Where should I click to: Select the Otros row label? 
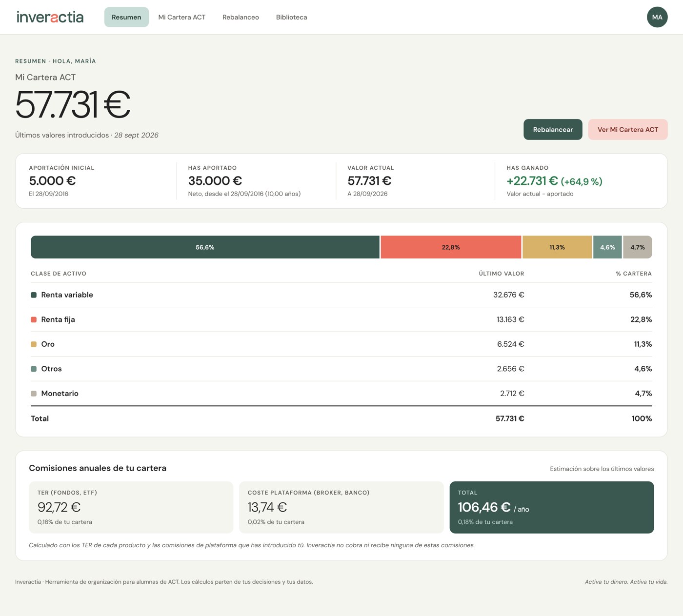click(51, 369)
